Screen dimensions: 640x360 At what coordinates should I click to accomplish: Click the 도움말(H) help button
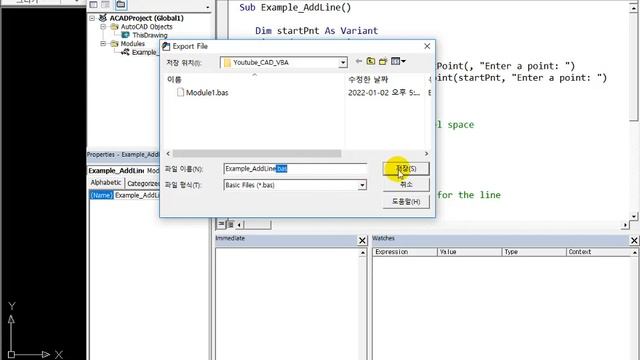[x=406, y=202]
